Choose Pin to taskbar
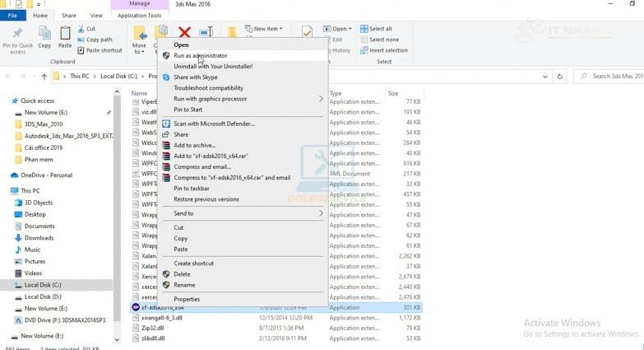This screenshot has width=644, height=350. (243, 189)
